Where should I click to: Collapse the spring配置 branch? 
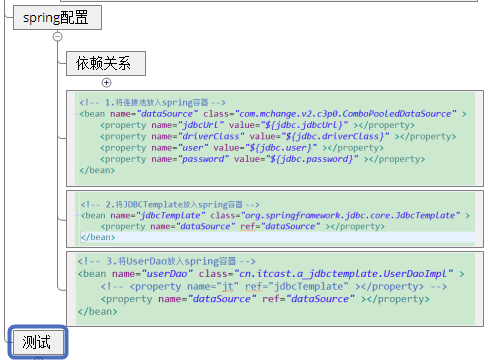pos(58,36)
